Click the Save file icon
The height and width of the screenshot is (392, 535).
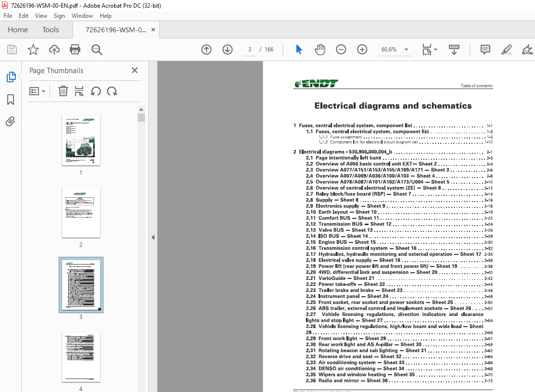click(x=12, y=50)
